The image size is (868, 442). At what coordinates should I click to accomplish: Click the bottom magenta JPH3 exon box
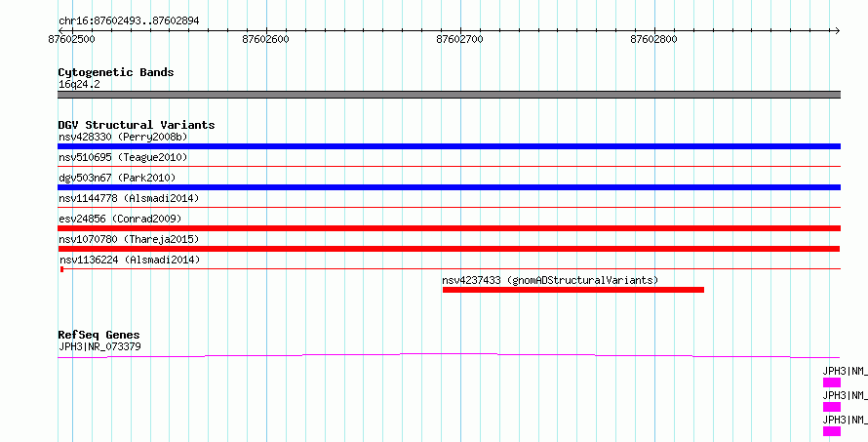pyautogui.click(x=832, y=431)
